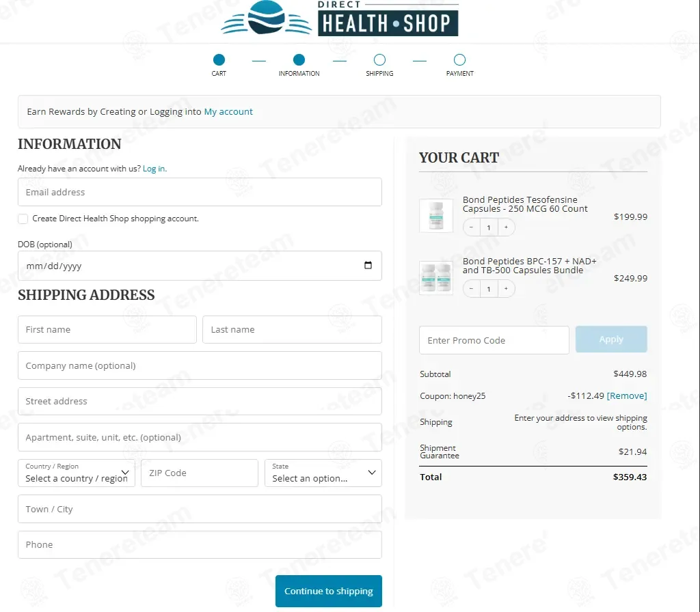The image size is (700, 612).
Task: Select the $359.43 total amount
Action: click(630, 477)
